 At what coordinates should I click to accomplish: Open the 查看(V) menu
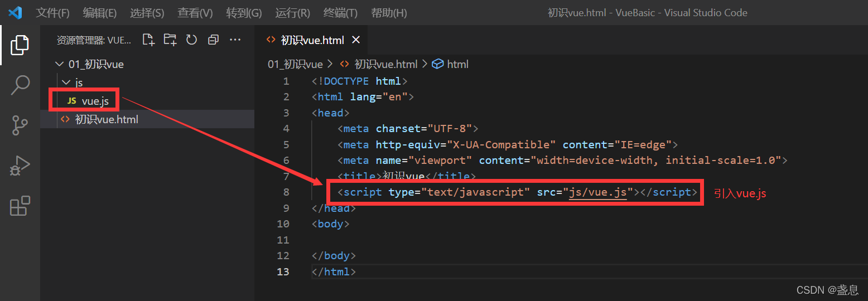(x=195, y=12)
